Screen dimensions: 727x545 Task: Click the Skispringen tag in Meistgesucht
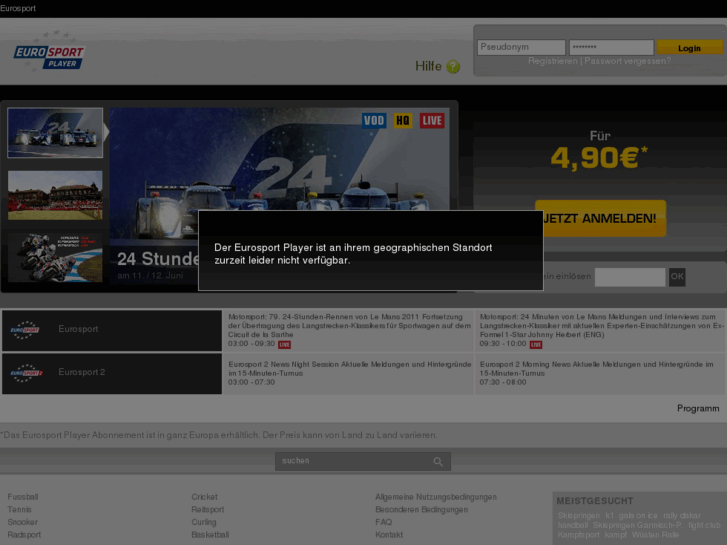(579, 516)
